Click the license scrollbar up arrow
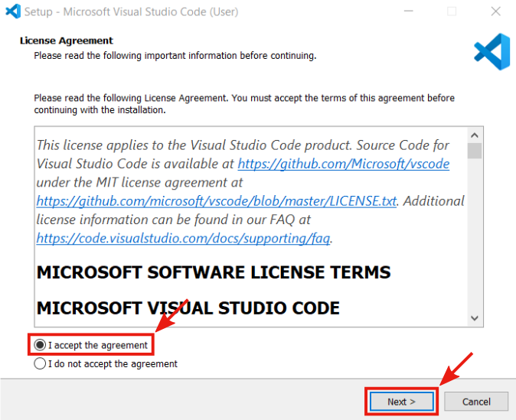Image resolution: width=516 pixels, height=420 pixels. click(x=475, y=132)
